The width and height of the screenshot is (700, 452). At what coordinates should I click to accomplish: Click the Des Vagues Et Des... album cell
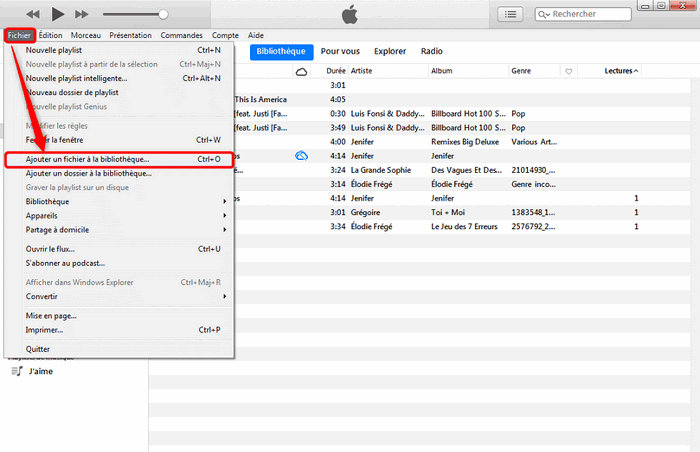click(466, 170)
